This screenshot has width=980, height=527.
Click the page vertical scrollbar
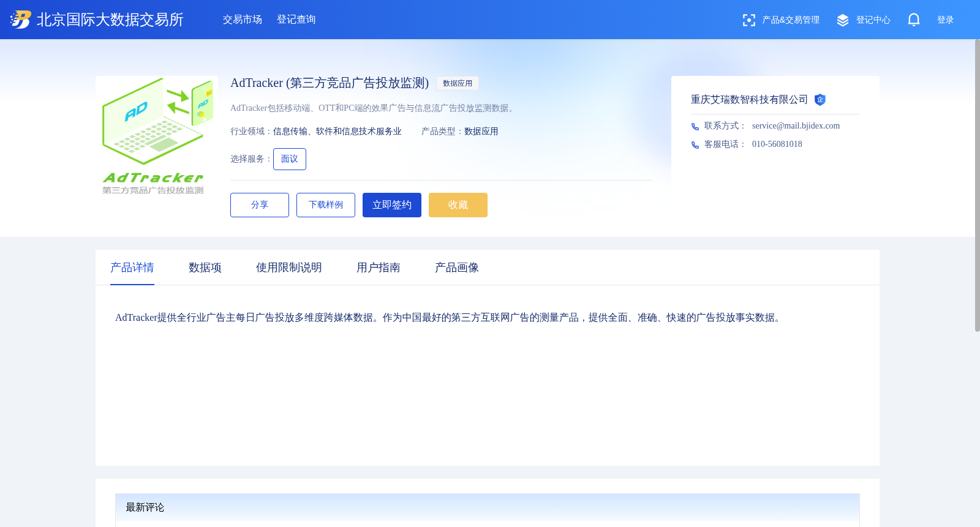[977, 186]
